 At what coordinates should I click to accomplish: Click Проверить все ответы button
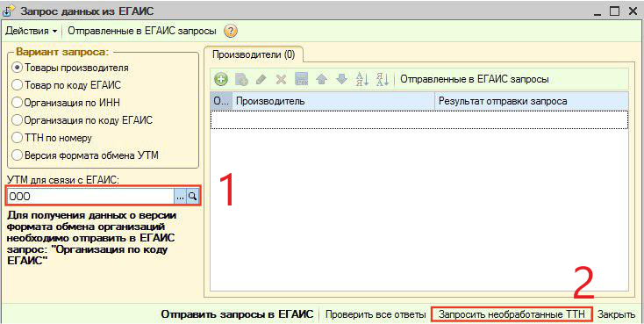pos(376,314)
